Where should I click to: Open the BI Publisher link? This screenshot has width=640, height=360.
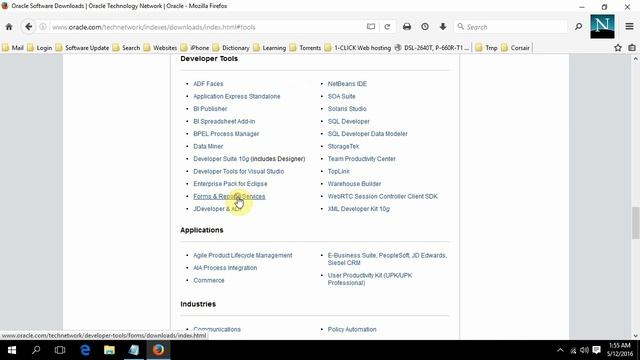pyautogui.click(x=210, y=109)
